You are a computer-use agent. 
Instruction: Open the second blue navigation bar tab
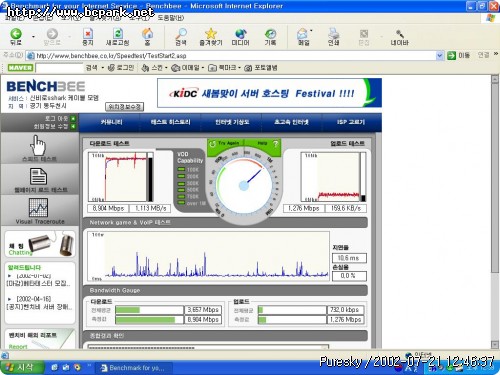point(170,122)
